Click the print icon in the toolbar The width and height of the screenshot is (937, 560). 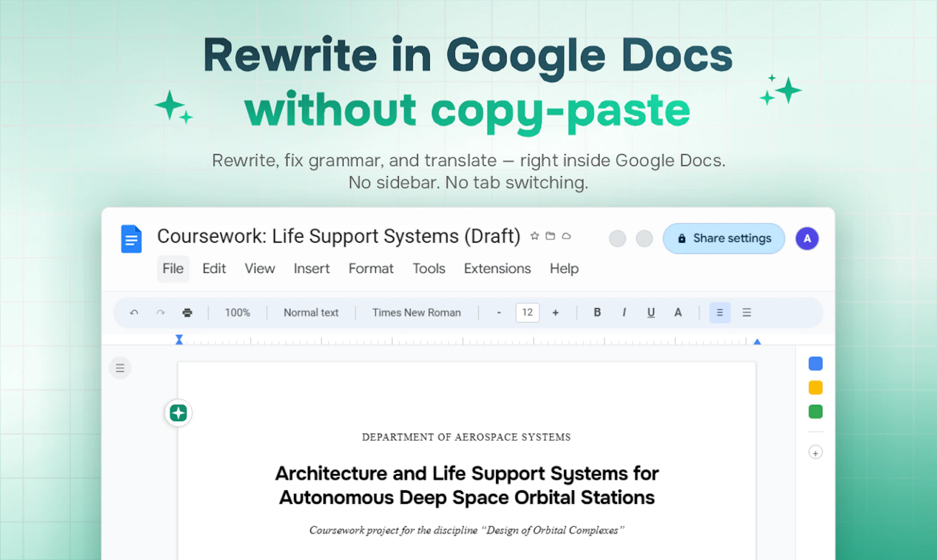187,312
